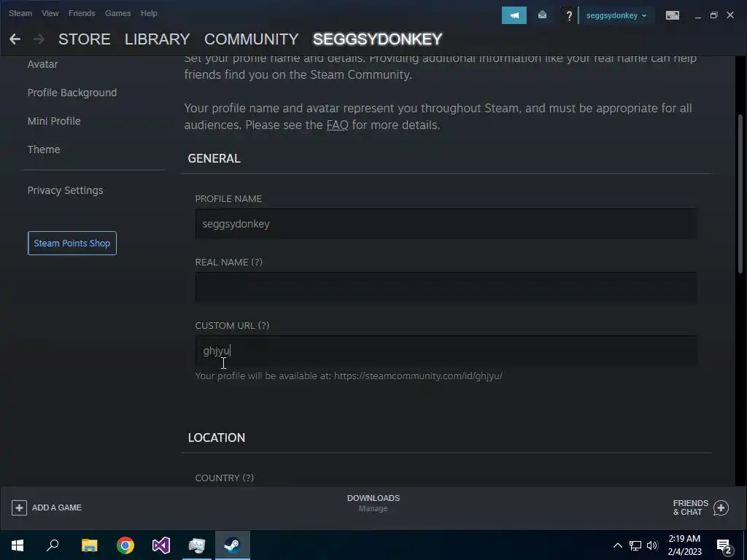
Task: Click the volume speaker tray icon
Action: (x=652, y=545)
